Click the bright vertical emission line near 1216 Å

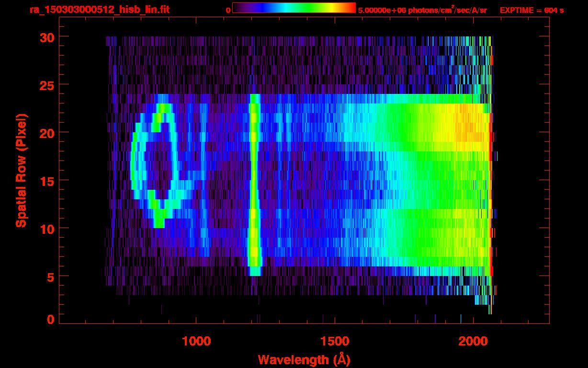coord(255,185)
